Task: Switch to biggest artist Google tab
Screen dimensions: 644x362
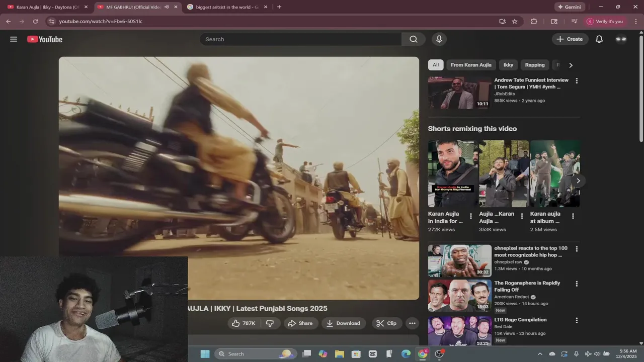Action: click(227, 7)
